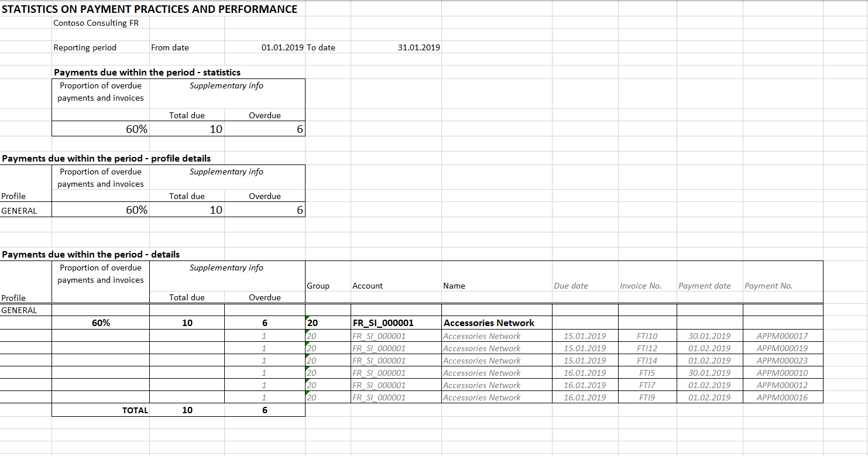The width and height of the screenshot is (868, 456).
Task: Select the bold group '20' summary cell
Action: [x=312, y=323]
